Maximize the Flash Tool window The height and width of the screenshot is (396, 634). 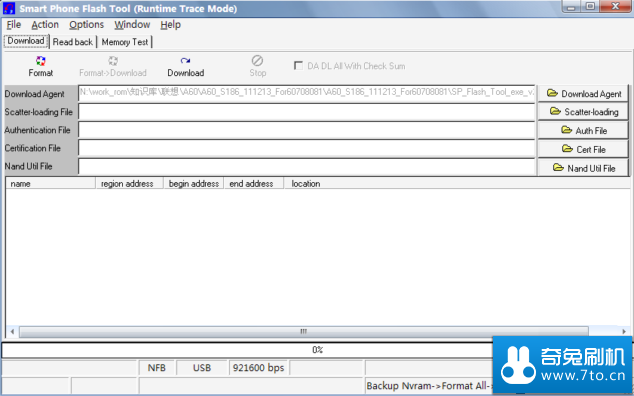(x=590, y=7)
